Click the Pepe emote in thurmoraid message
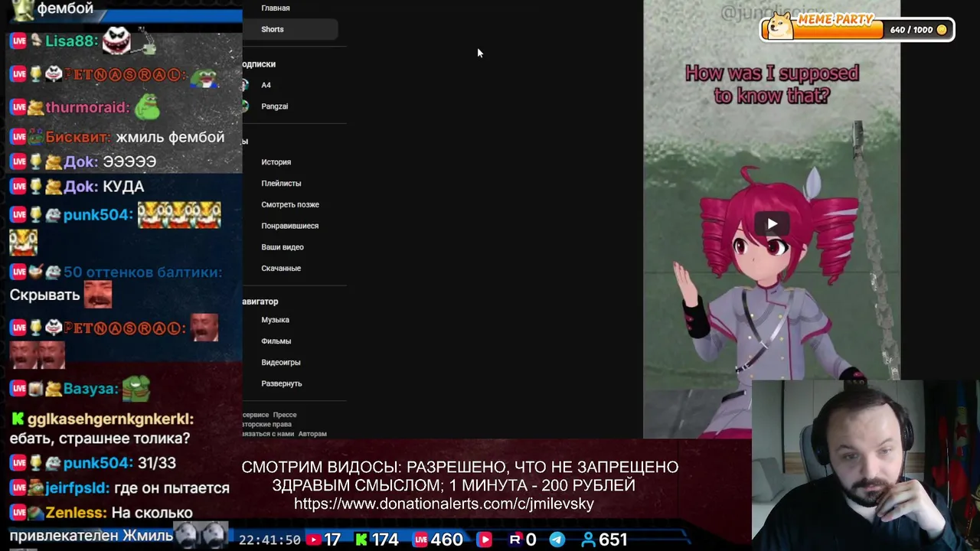Screen dimensions: 980x551 pos(147,106)
